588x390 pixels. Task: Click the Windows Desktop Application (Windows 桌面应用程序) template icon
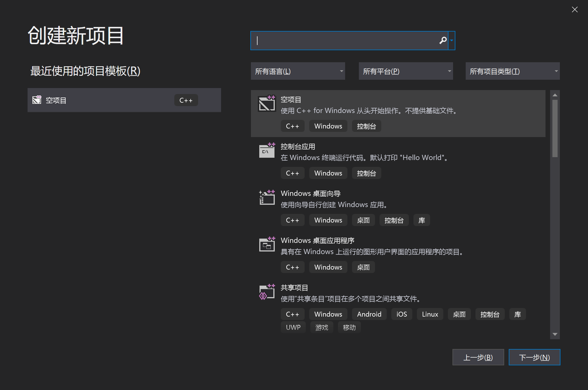[267, 245]
